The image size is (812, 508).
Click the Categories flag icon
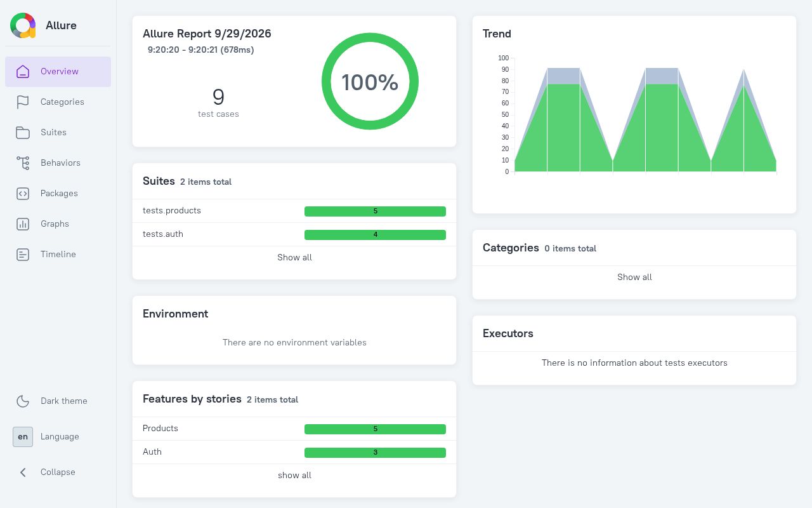pyautogui.click(x=23, y=102)
